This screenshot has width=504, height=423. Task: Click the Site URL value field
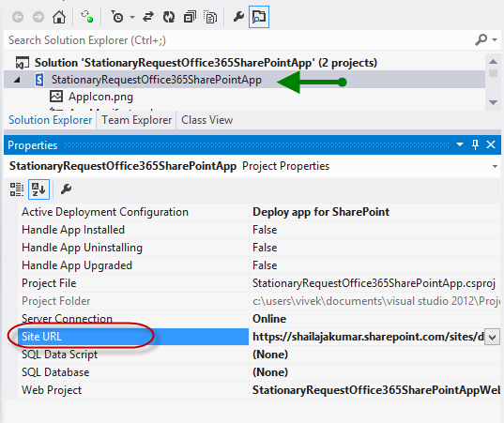(368, 337)
